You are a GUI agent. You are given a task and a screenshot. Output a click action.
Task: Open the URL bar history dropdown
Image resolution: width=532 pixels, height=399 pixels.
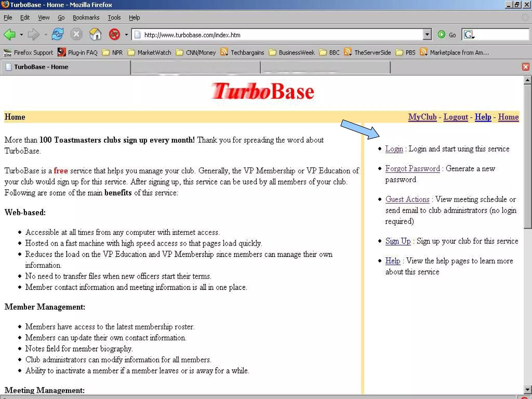pos(427,35)
